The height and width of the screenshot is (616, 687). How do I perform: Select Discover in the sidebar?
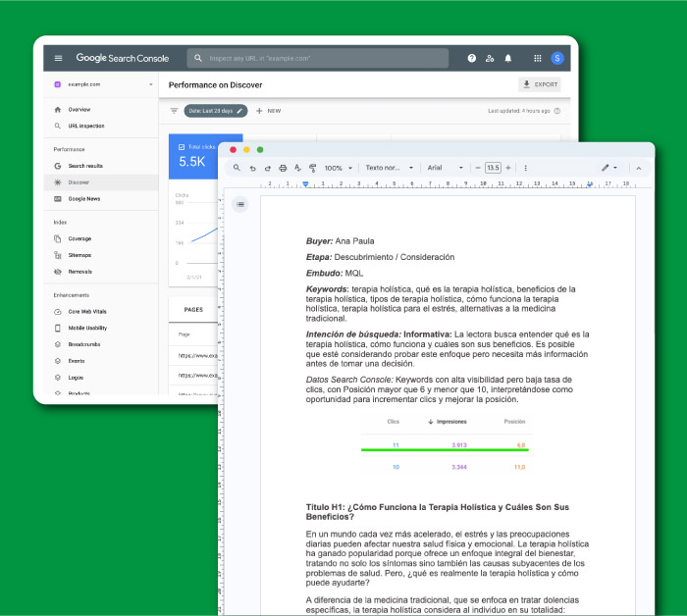[79, 182]
